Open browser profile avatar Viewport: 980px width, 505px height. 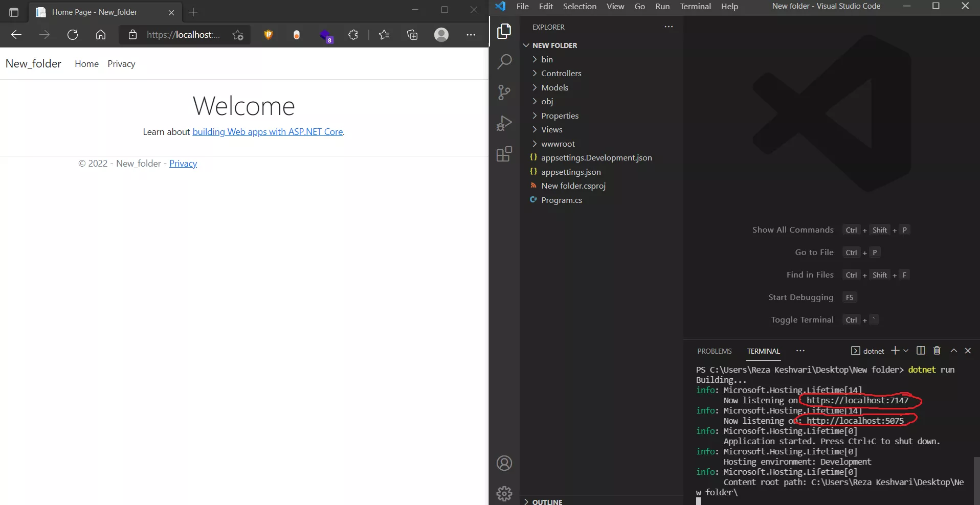(441, 35)
